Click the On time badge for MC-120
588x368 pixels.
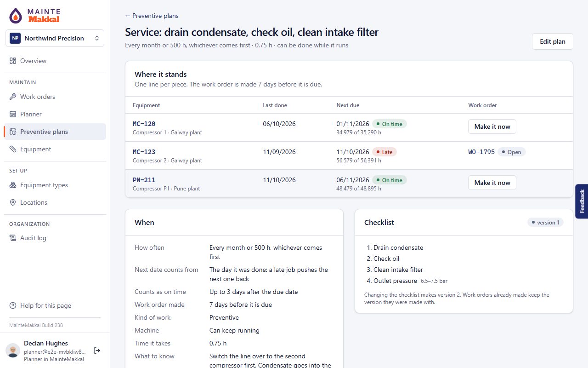(x=390, y=124)
